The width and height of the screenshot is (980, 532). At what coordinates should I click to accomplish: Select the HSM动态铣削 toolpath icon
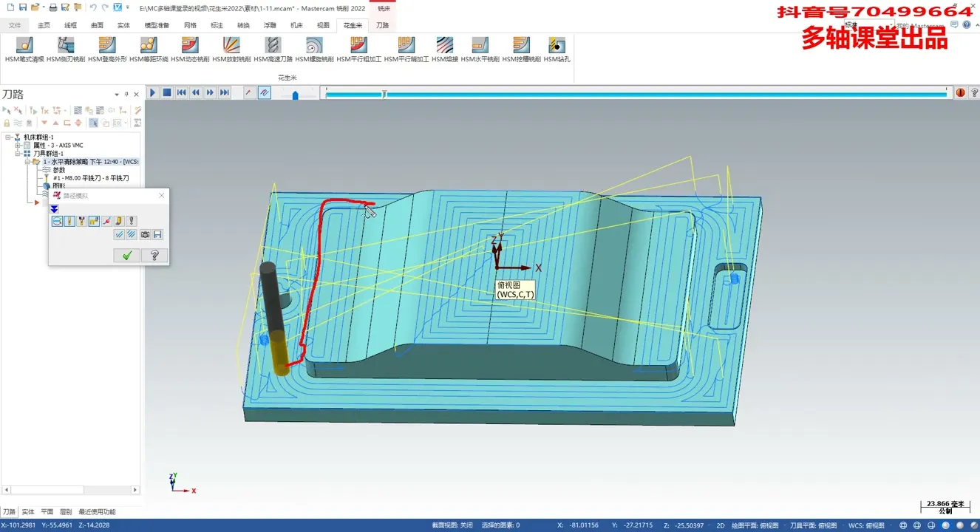[x=190, y=46]
